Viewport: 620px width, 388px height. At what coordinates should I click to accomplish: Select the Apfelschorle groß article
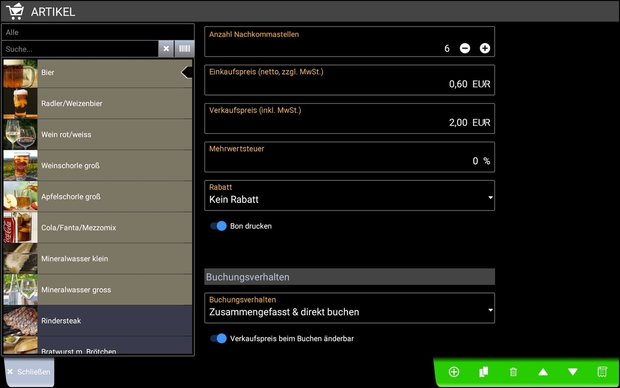tap(98, 197)
